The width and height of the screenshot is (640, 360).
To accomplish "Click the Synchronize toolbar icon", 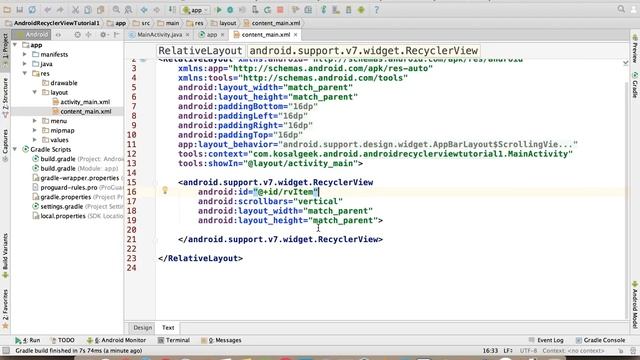I will (32, 9).
